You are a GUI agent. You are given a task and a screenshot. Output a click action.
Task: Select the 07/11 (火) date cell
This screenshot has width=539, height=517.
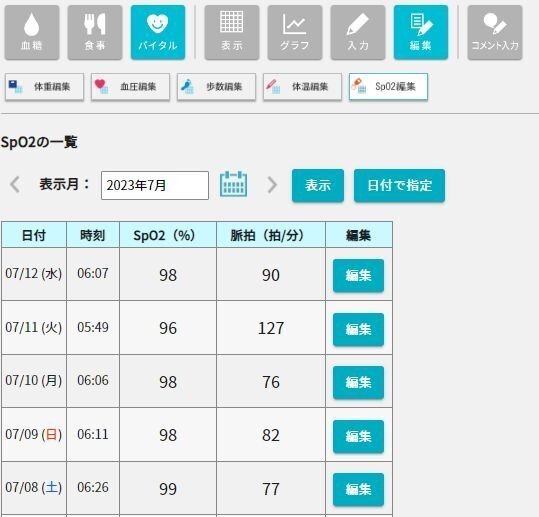coord(34,327)
